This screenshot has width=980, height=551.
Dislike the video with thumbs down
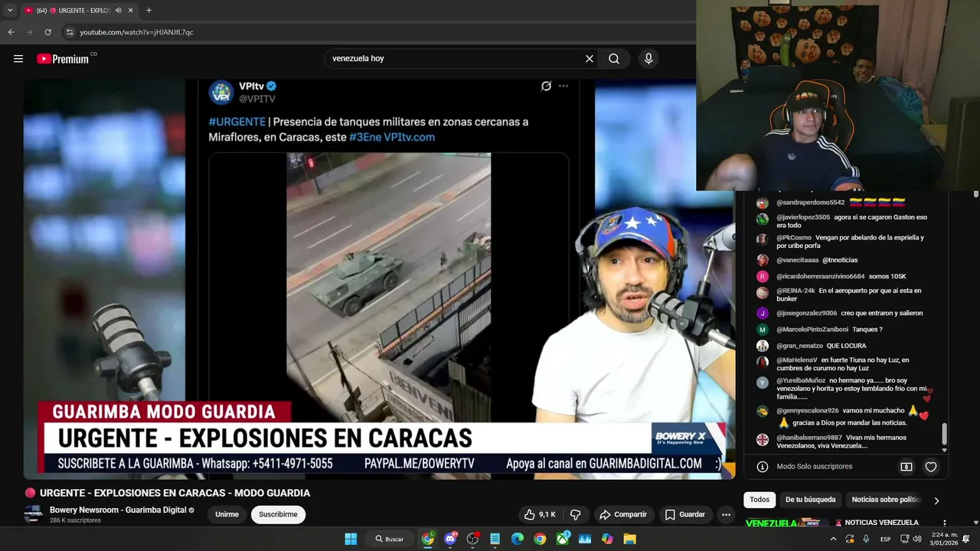(575, 515)
